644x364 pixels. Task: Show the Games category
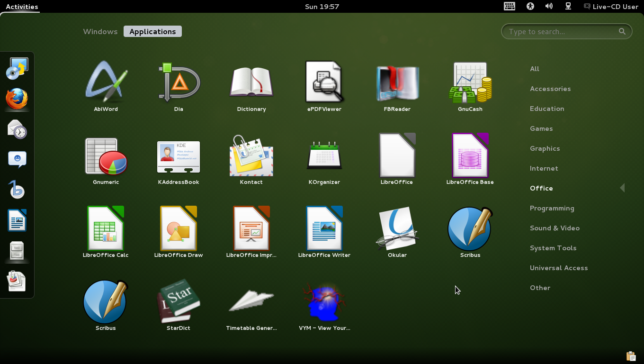[541, 128]
